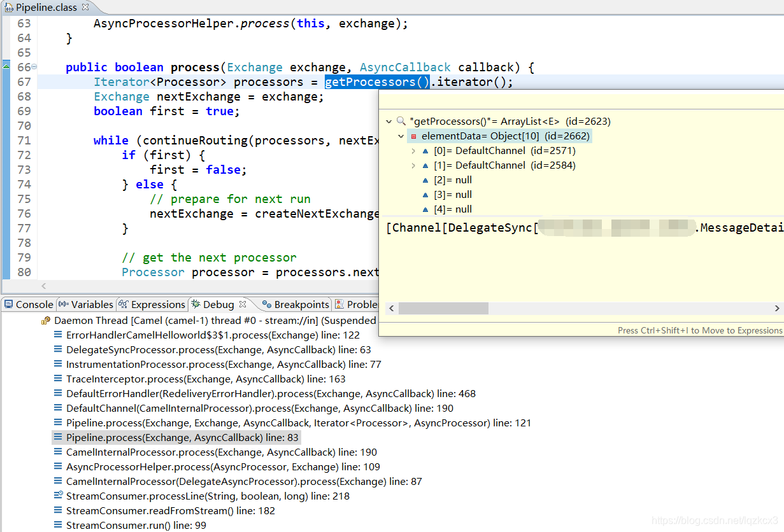784x532 pixels.
Task: Select DefaultErrorHandler(RedeliveryErrorHandler).process line 468 frame
Action: pos(271,394)
